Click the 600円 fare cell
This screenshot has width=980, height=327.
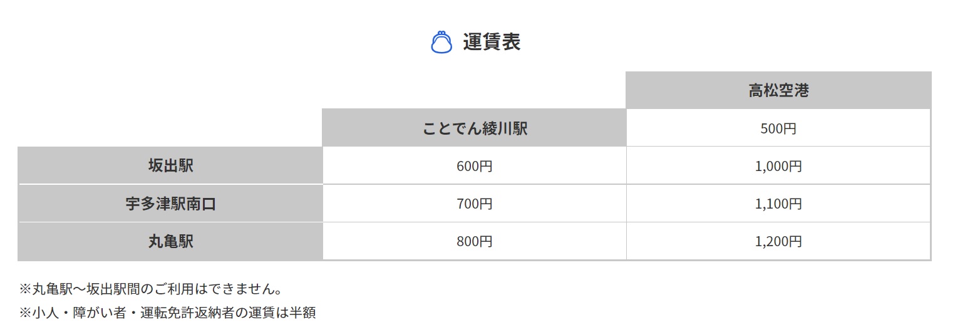tap(474, 166)
